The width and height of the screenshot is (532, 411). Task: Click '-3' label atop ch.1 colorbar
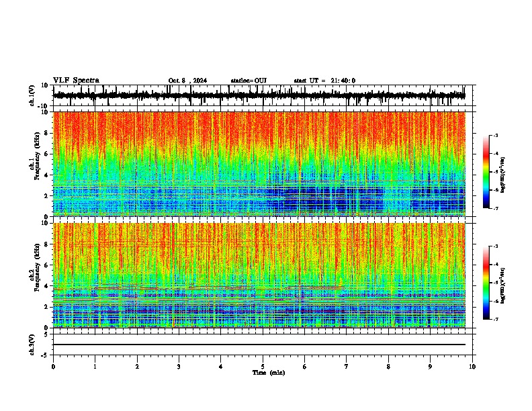click(x=496, y=135)
